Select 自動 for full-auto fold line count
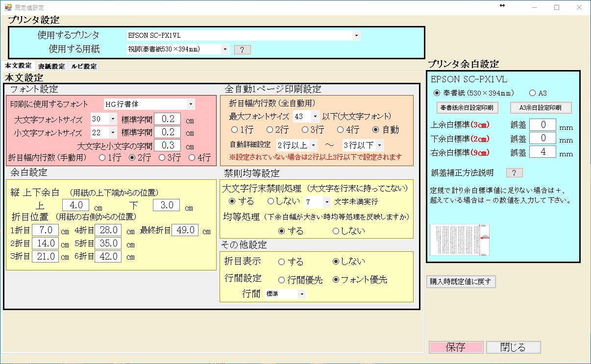 (x=387, y=130)
